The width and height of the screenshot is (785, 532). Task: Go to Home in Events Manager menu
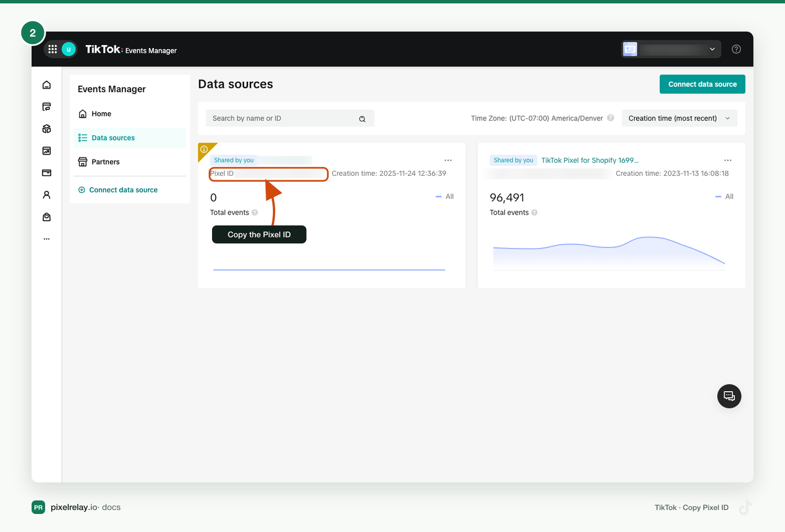[130, 114]
